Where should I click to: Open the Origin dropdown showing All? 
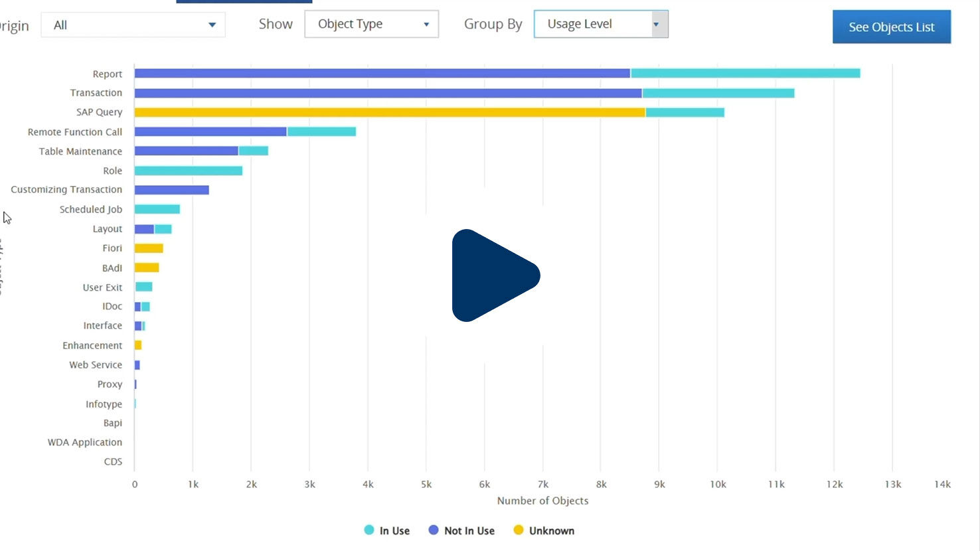[133, 25]
